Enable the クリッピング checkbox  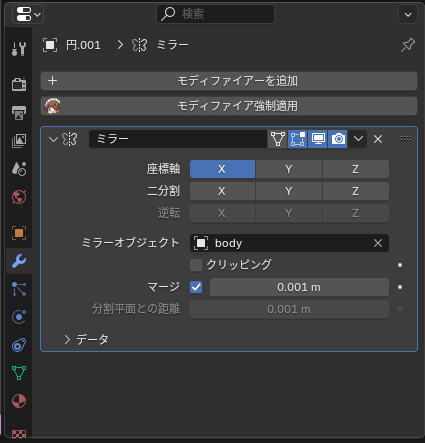tap(196, 265)
